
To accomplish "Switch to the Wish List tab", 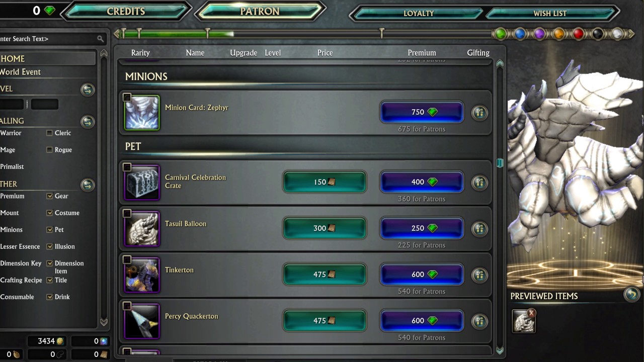I will (550, 14).
